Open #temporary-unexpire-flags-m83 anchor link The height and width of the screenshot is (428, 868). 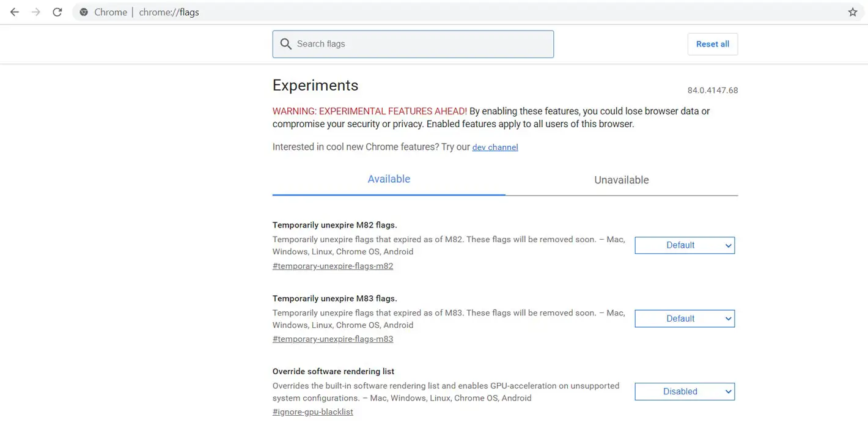click(x=333, y=339)
